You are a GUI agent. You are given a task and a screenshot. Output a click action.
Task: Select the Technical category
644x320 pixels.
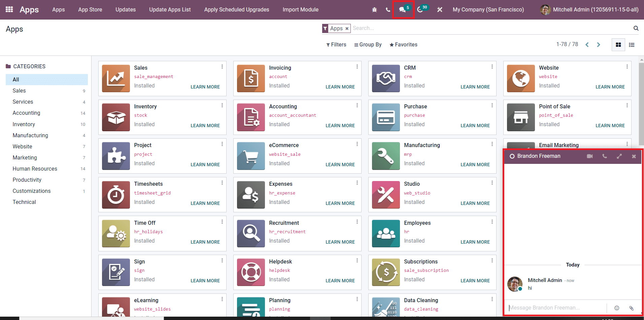click(47, 202)
